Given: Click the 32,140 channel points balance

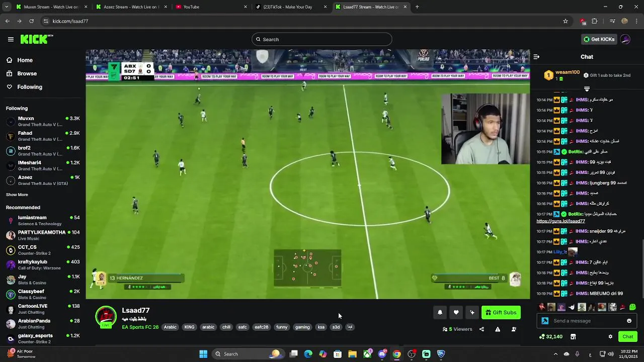Looking at the screenshot, I should [550, 337].
